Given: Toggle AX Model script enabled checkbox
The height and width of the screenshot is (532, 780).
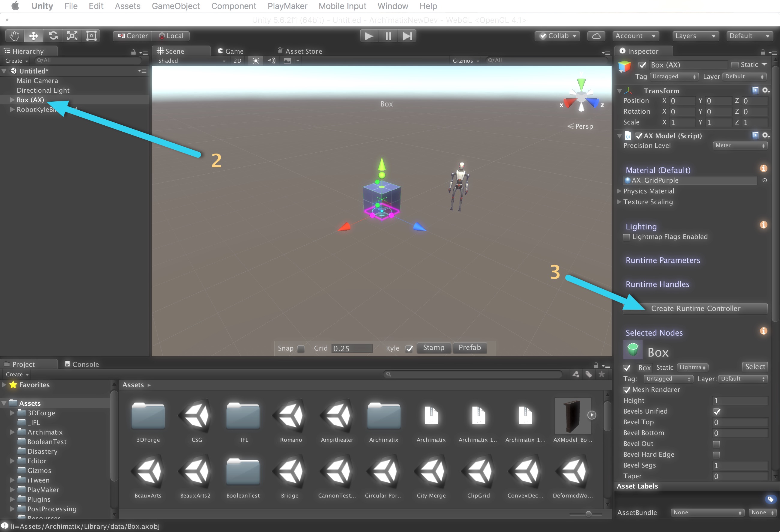Looking at the screenshot, I should pyautogui.click(x=638, y=136).
